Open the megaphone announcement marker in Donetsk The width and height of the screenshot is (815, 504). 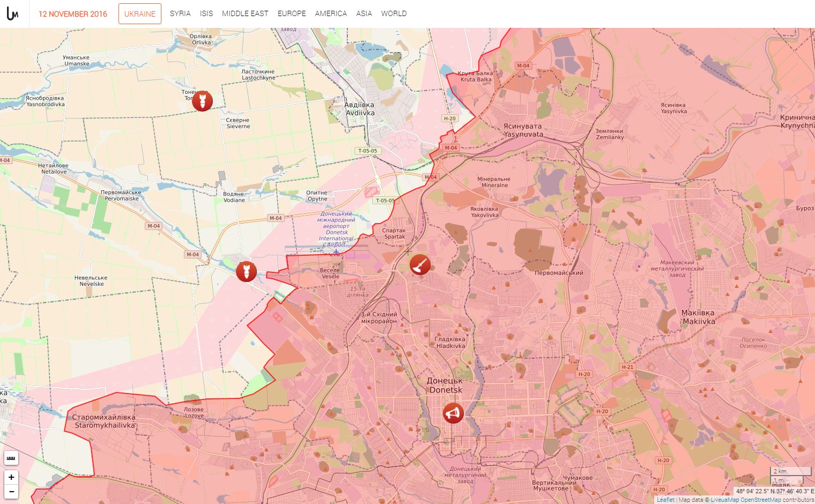click(x=453, y=413)
